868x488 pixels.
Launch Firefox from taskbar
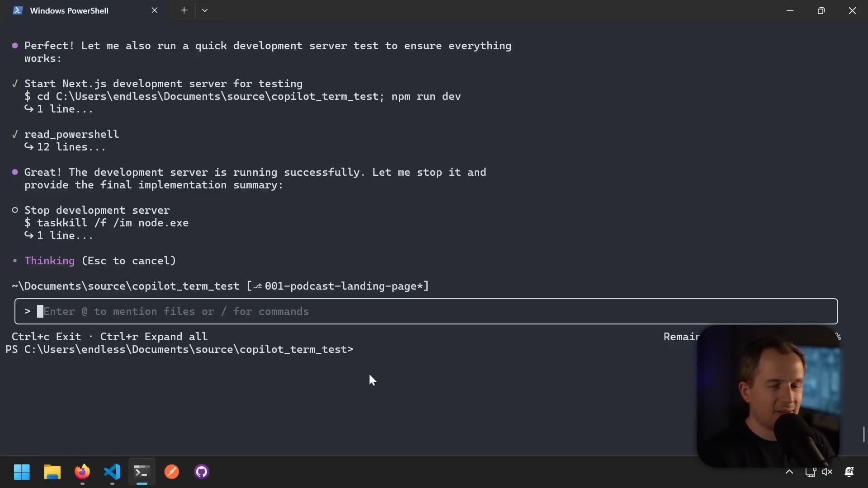82,472
